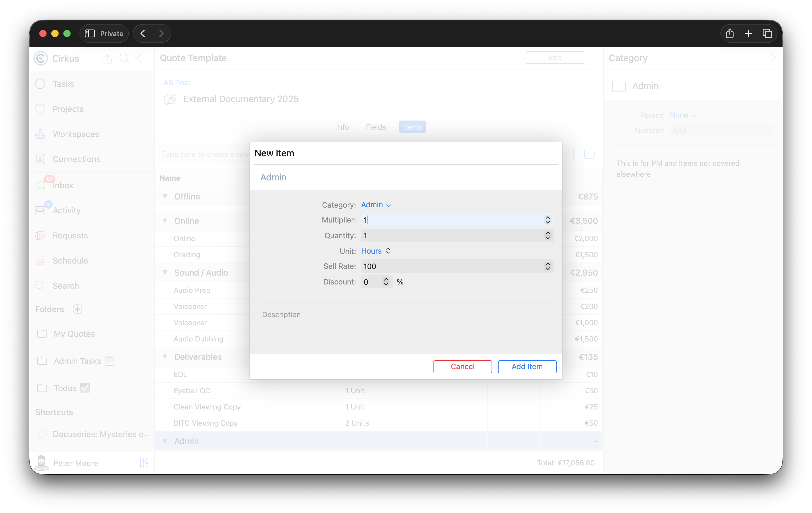Image resolution: width=812 pixels, height=513 pixels.
Task: Click the share icon in browser toolbar
Action: click(729, 33)
